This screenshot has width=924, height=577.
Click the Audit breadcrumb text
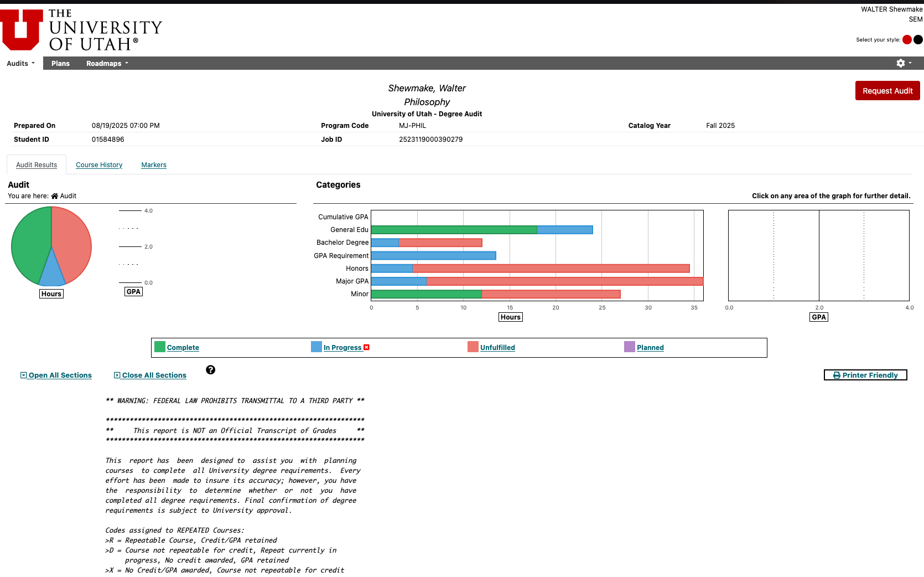click(68, 196)
